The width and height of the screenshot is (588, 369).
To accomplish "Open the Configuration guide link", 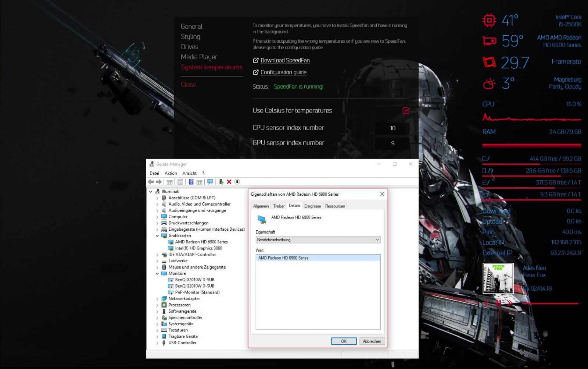I will (283, 72).
